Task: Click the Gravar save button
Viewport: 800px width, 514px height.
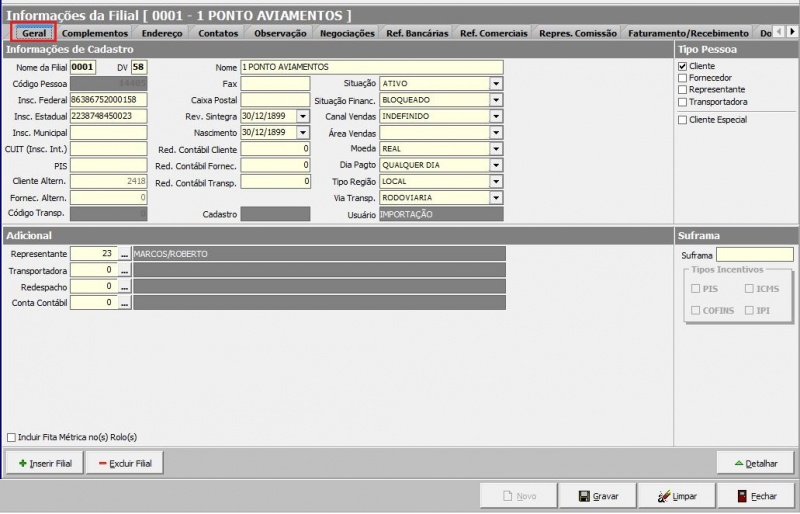Action: 599,496
